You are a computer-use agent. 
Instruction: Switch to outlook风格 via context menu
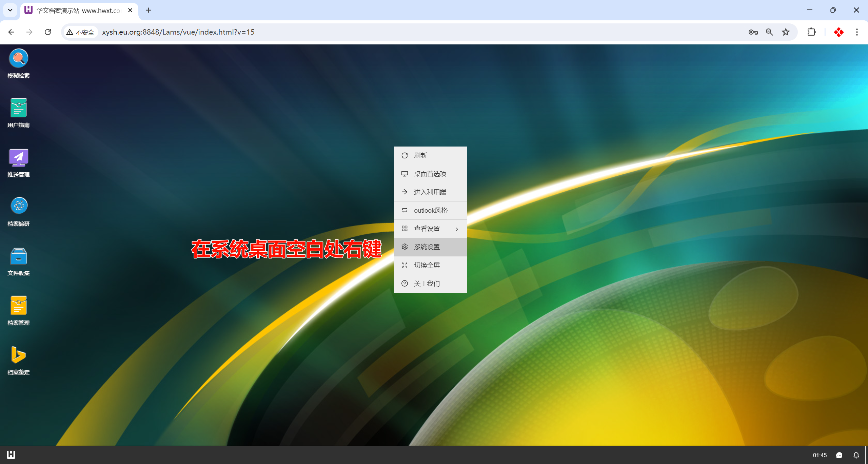pyautogui.click(x=430, y=210)
